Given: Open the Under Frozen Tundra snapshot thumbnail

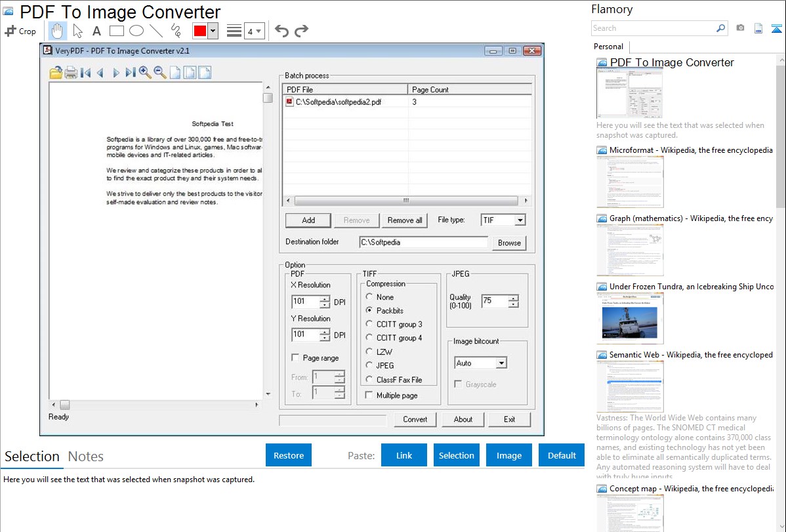Looking at the screenshot, I should pyautogui.click(x=630, y=317).
